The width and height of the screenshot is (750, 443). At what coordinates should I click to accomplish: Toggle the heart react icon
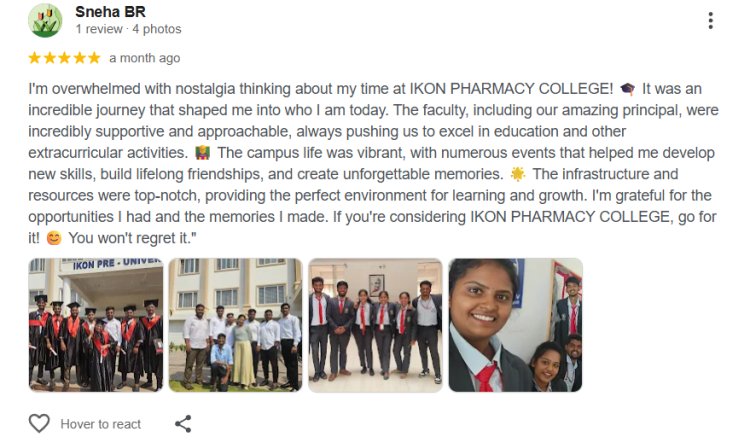pos(39,423)
